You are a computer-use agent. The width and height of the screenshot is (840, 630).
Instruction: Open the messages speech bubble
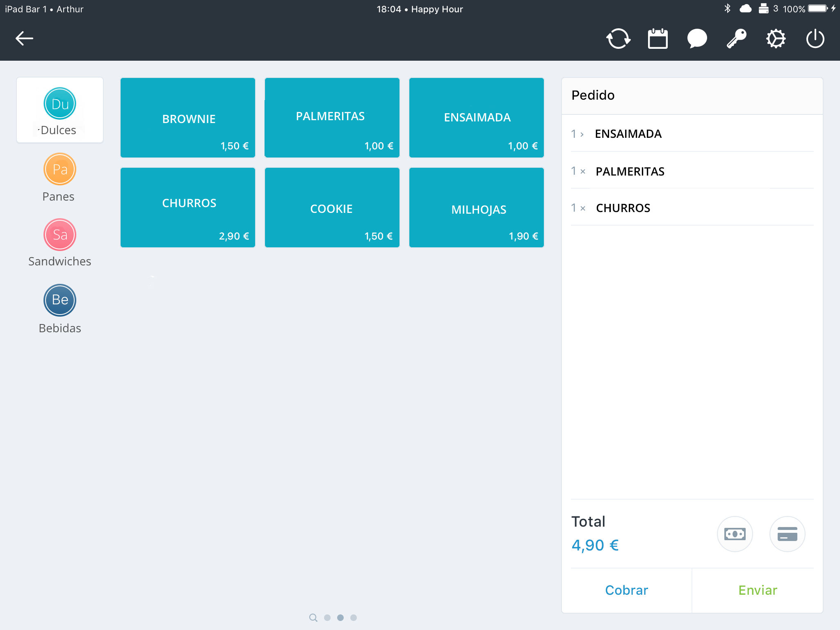click(697, 39)
